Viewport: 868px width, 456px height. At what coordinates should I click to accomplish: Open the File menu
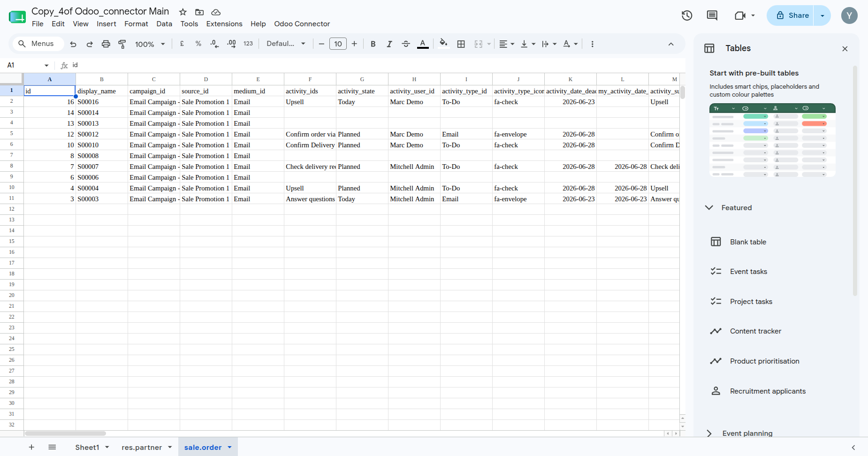[38, 24]
